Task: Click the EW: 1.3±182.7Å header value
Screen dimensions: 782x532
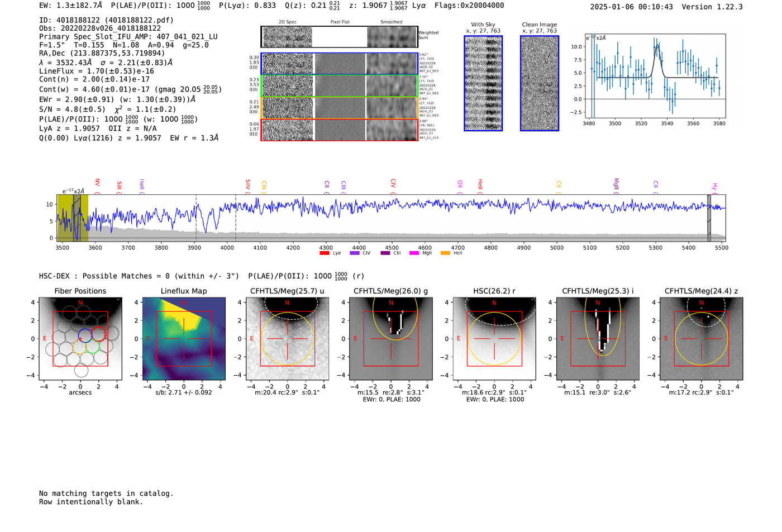Action: click(71, 6)
